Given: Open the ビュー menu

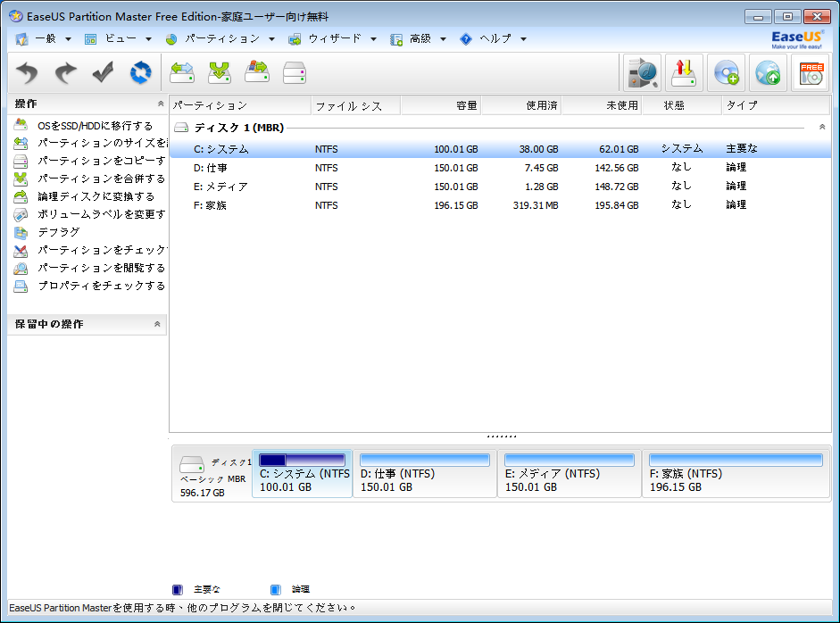Looking at the screenshot, I should click(121, 38).
